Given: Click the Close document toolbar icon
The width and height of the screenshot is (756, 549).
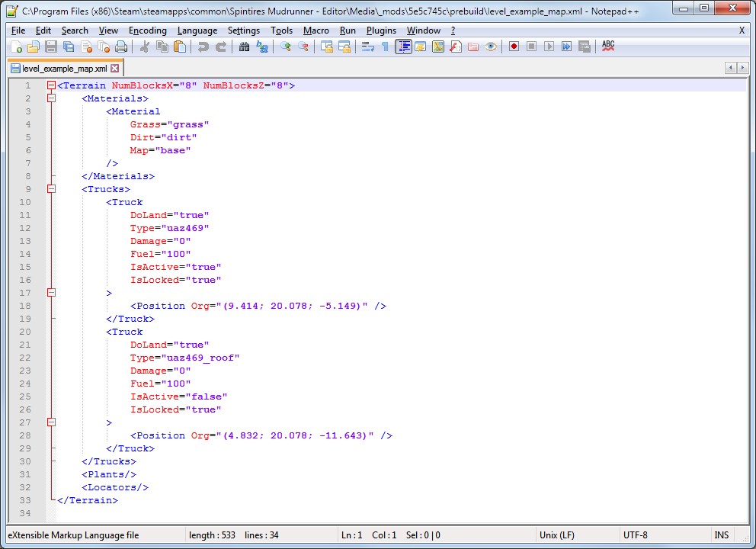Looking at the screenshot, I should pos(86,47).
